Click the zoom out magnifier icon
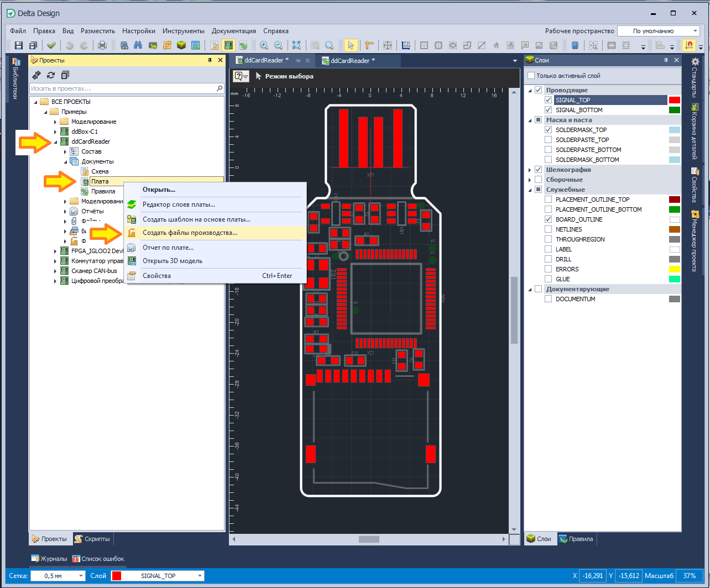Image resolution: width=710 pixels, height=588 pixels. click(x=279, y=45)
